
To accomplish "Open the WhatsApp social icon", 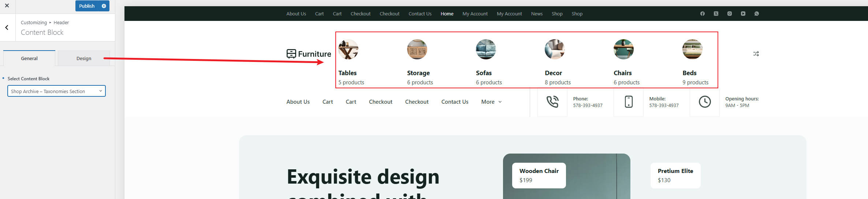I will coord(756,14).
